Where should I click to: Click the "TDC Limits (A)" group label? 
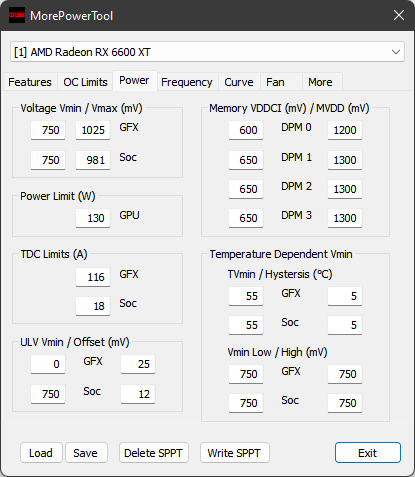coord(54,254)
